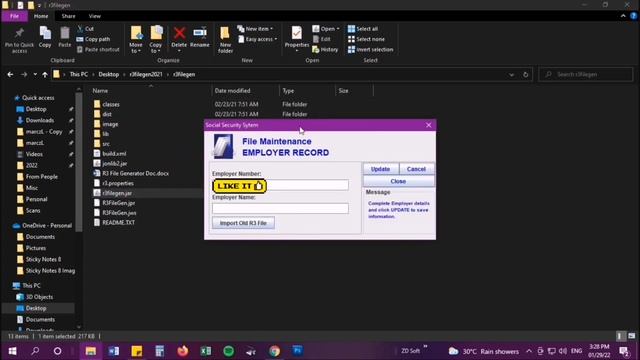Click the Cut scissors command
640x360 pixels.
pyautogui.click(x=85, y=29)
